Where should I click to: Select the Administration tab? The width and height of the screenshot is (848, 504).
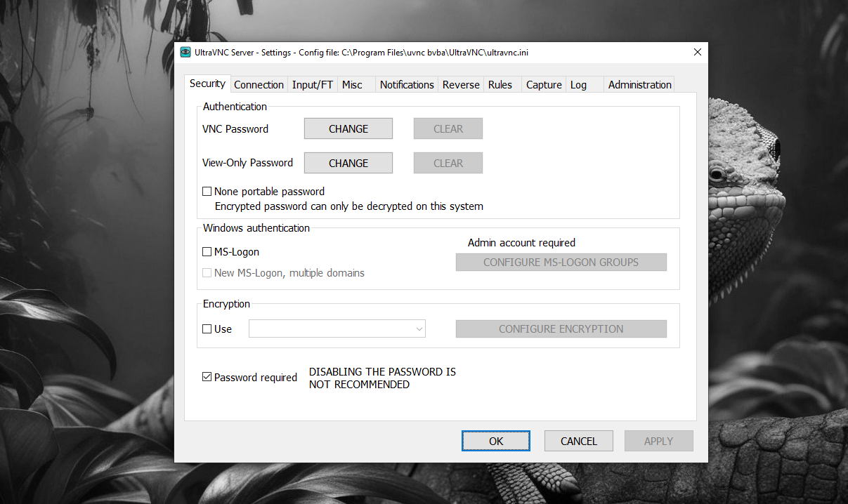pyautogui.click(x=639, y=85)
